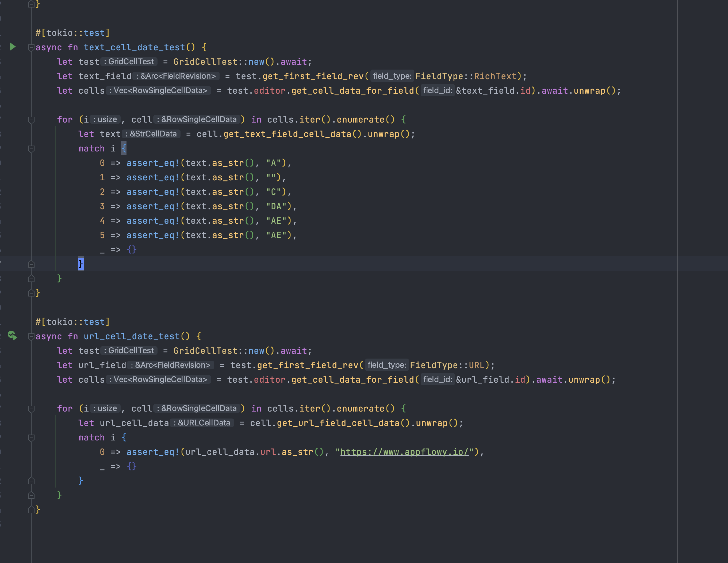Image resolution: width=728 pixels, height=563 pixels.
Task: Click fold-end marker closing url_cell_date_test function
Action: (31, 510)
